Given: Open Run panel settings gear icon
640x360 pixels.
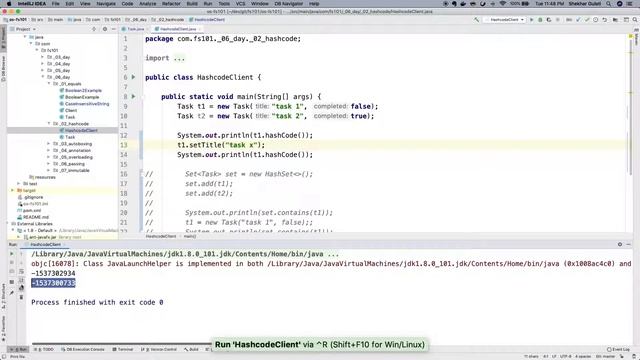Looking at the screenshot, I should 620,244.
